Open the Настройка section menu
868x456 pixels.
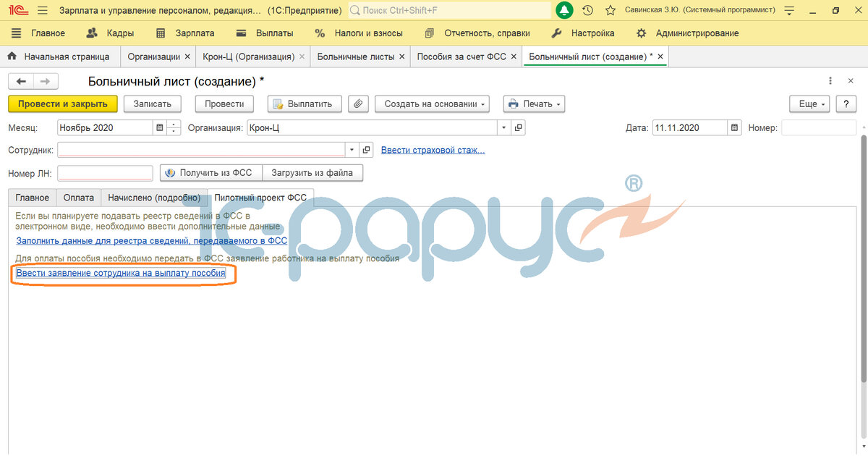point(583,33)
